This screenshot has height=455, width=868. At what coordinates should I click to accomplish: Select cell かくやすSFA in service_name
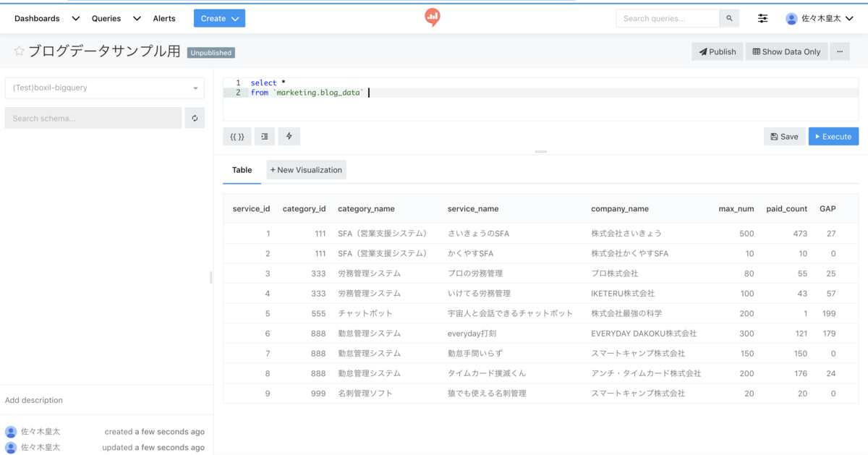470,254
